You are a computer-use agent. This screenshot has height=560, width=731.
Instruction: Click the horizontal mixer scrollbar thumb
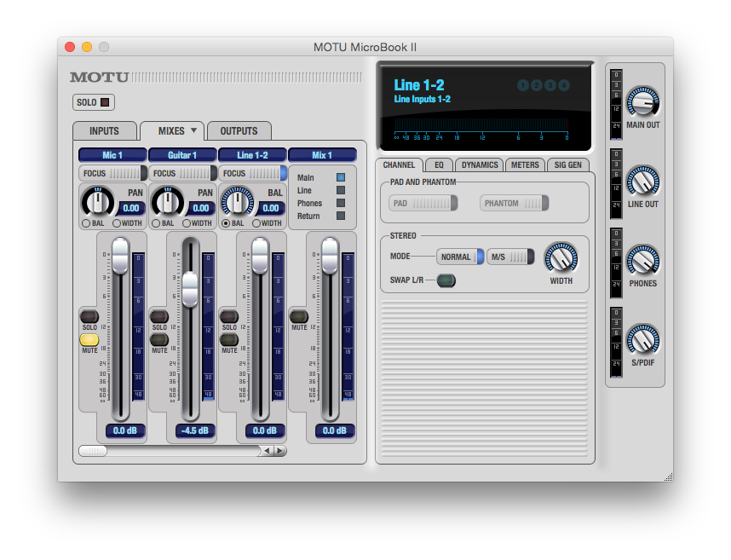[x=93, y=451]
